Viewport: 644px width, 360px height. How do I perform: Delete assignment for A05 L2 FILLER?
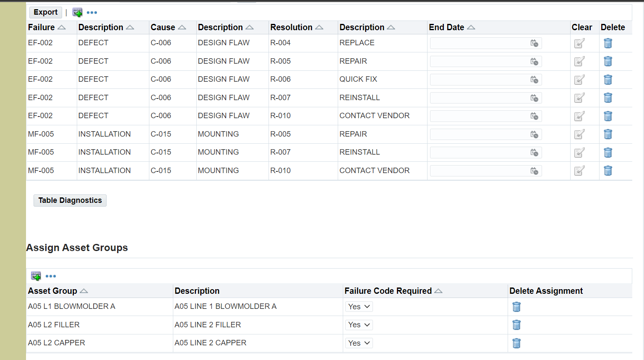tap(516, 325)
